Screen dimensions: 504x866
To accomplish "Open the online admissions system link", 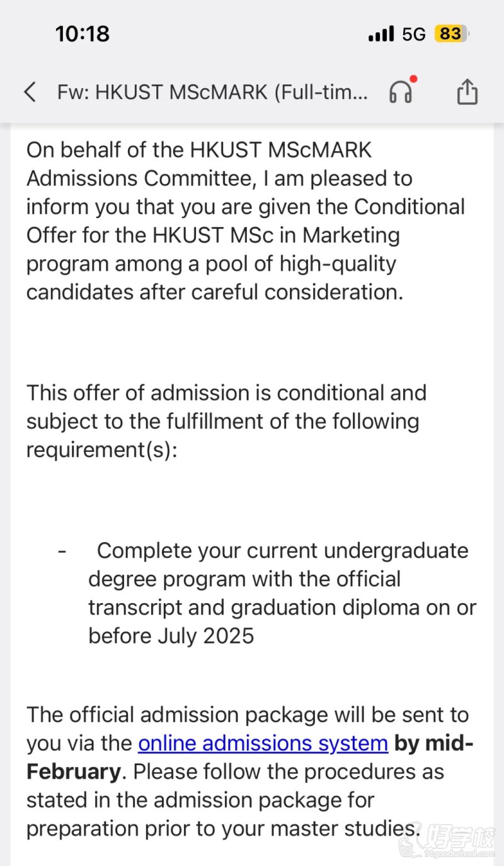I will (x=263, y=743).
